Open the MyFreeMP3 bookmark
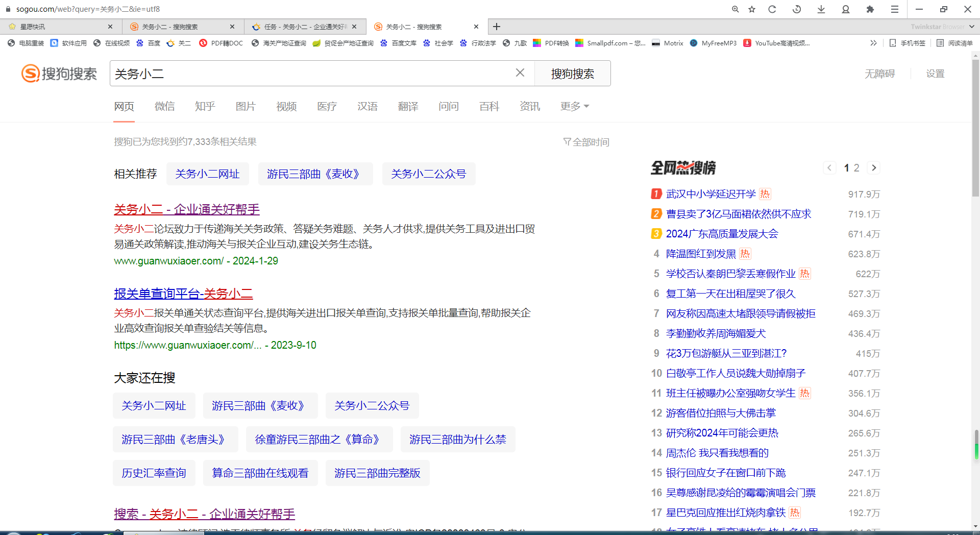This screenshot has height=535, width=980. pyautogui.click(x=713, y=43)
